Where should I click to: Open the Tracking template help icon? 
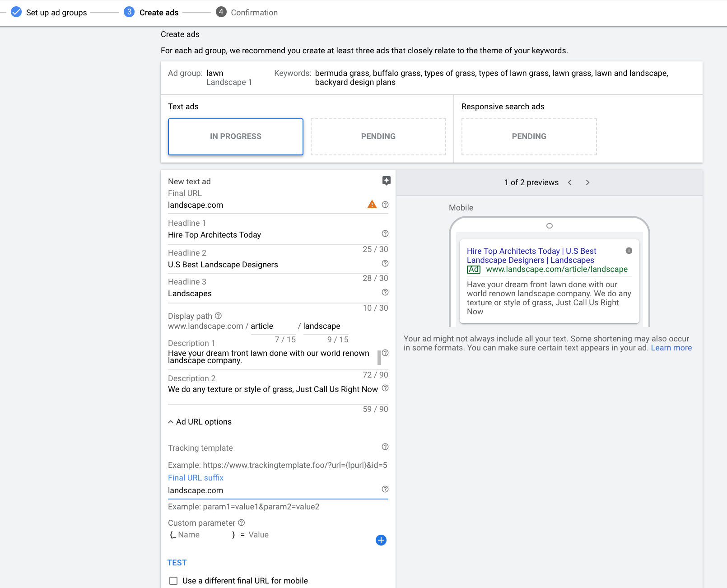[x=385, y=447]
